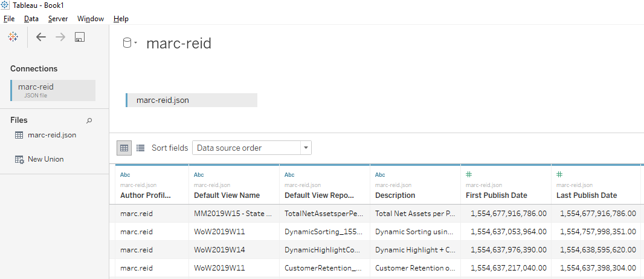Select marc-reid connection in Connections panel
The image size is (644, 279).
(53, 90)
